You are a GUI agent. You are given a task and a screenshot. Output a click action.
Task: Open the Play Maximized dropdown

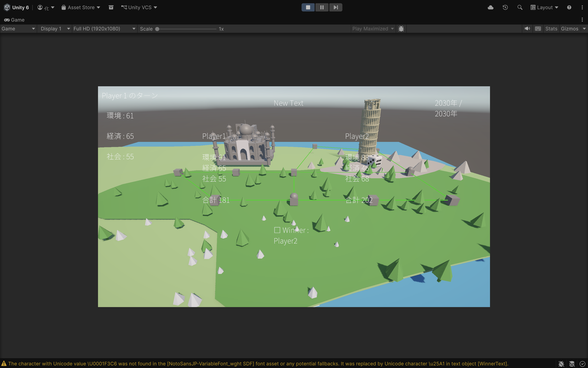point(373,29)
